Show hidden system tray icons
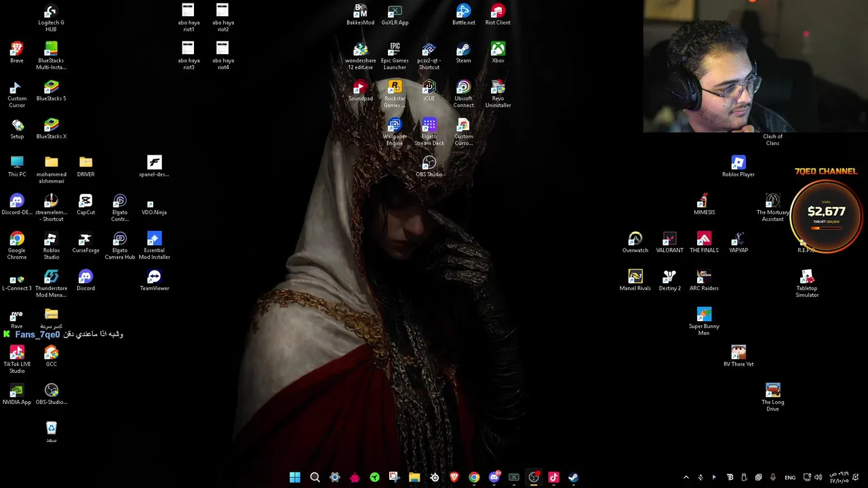This screenshot has height=488, width=868. [x=686, y=477]
